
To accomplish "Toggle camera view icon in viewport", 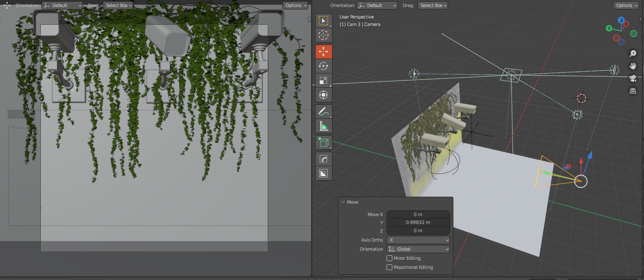I will (x=633, y=78).
